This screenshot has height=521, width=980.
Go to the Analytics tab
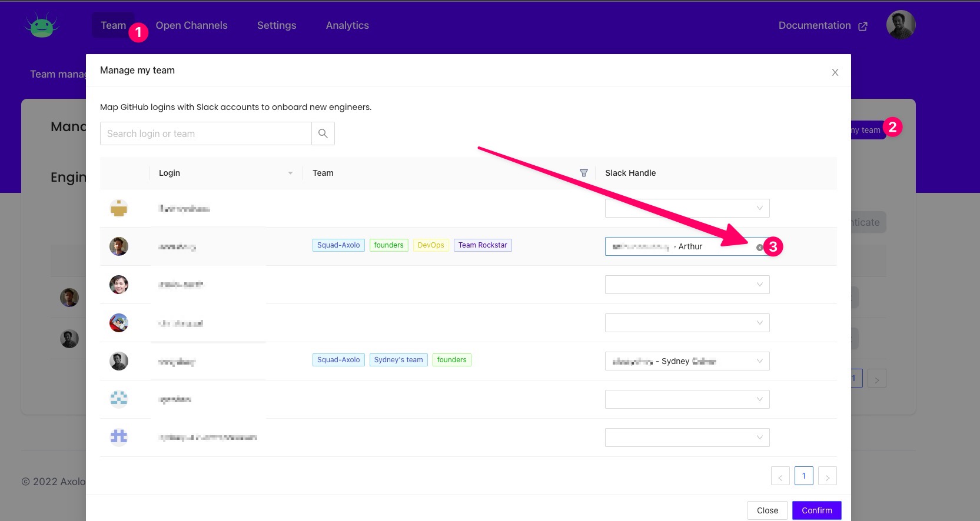pyautogui.click(x=347, y=25)
